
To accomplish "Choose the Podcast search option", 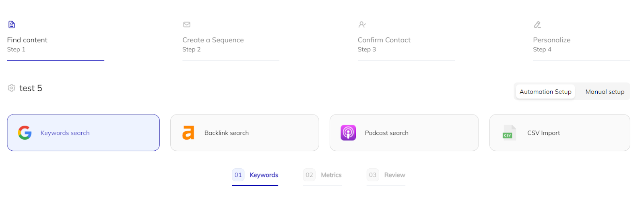I will coord(404,133).
